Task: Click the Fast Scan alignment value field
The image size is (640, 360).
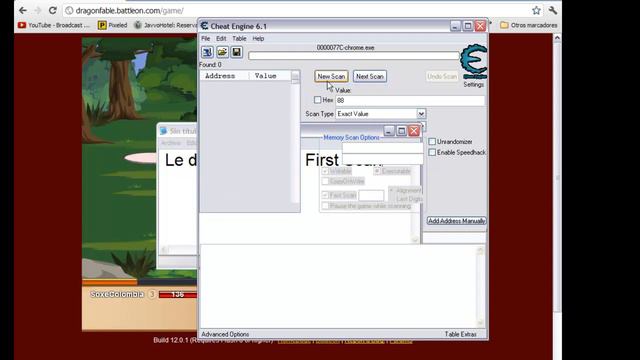Action: 371,196
